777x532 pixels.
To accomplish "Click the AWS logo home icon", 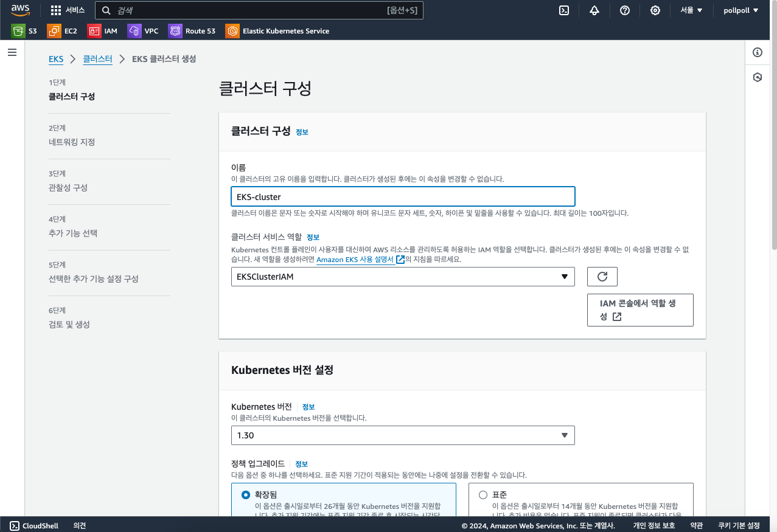I will pos(20,10).
